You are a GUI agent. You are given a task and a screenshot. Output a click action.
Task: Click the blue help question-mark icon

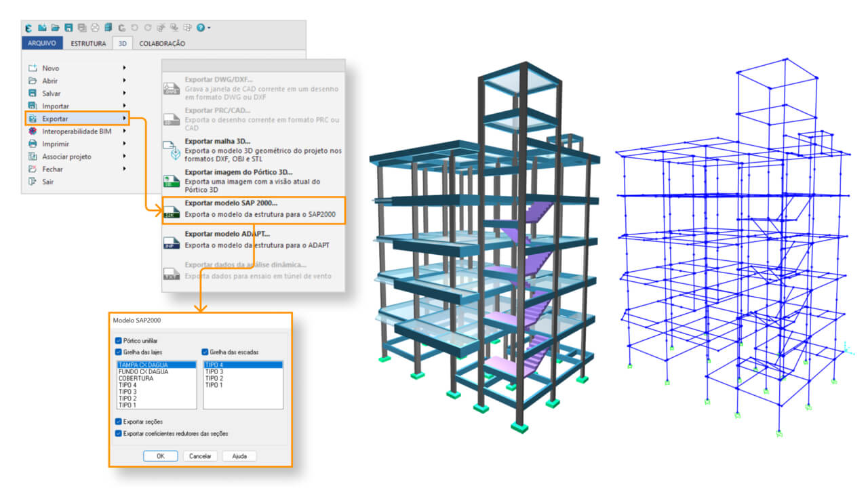201,28
